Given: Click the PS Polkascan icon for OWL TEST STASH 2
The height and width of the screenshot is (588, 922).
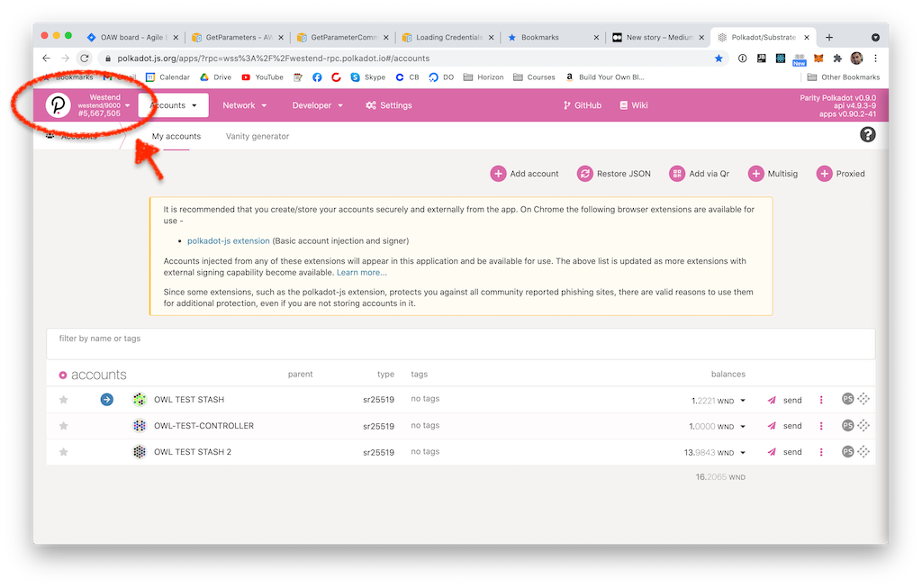Looking at the screenshot, I should (x=847, y=452).
